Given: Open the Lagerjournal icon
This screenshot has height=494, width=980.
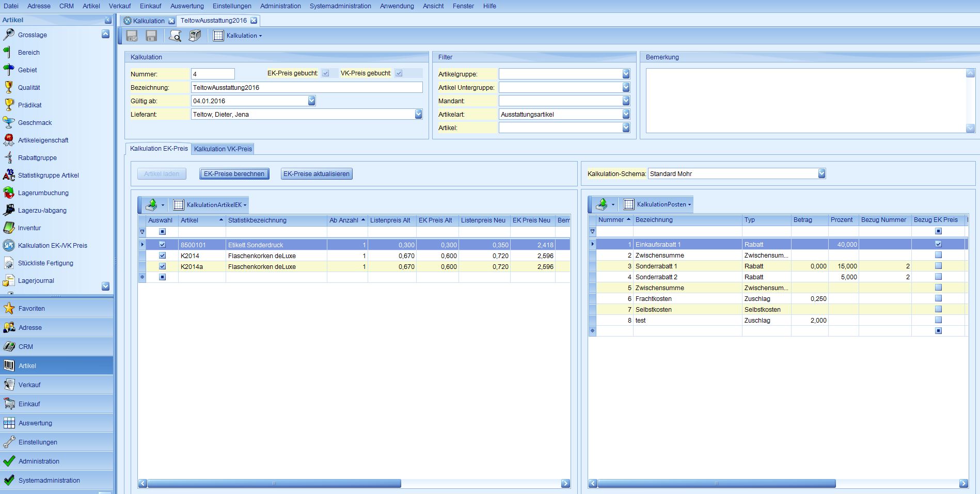Looking at the screenshot, I should point(9,281).
